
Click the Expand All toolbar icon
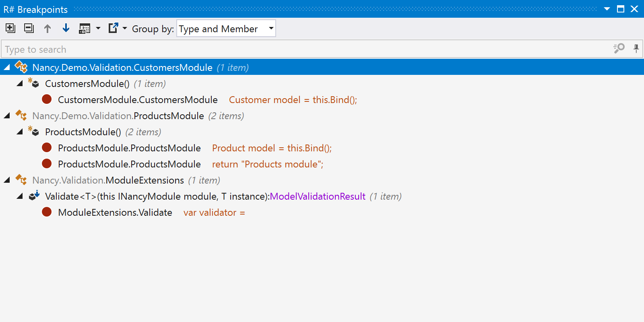[10, 28]
